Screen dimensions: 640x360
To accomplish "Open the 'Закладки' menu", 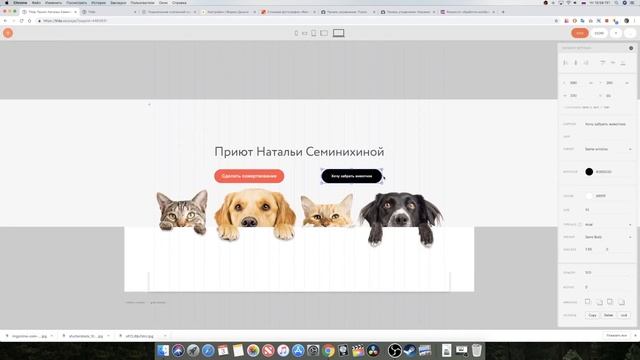I will point(118,2).
